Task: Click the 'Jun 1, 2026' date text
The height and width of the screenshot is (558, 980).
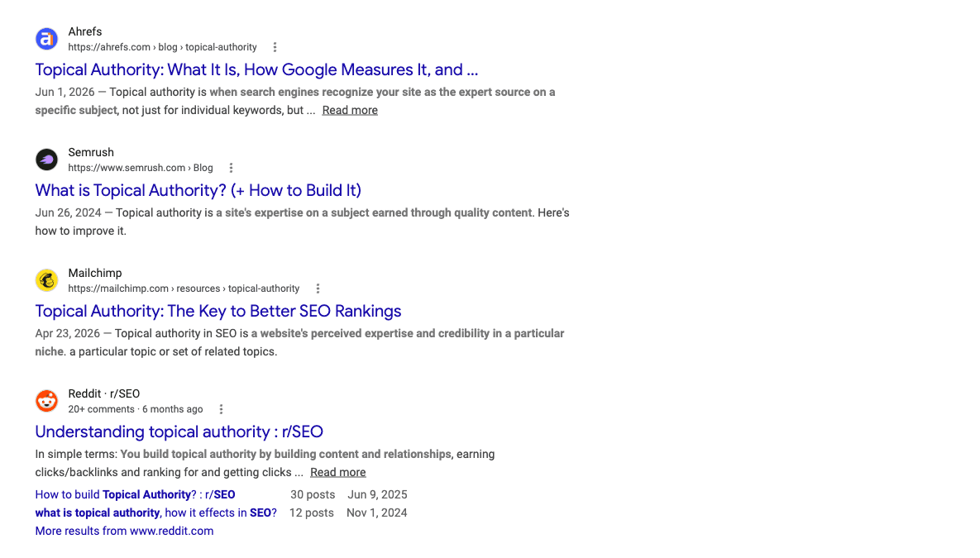Action: (x=65, y=92)
